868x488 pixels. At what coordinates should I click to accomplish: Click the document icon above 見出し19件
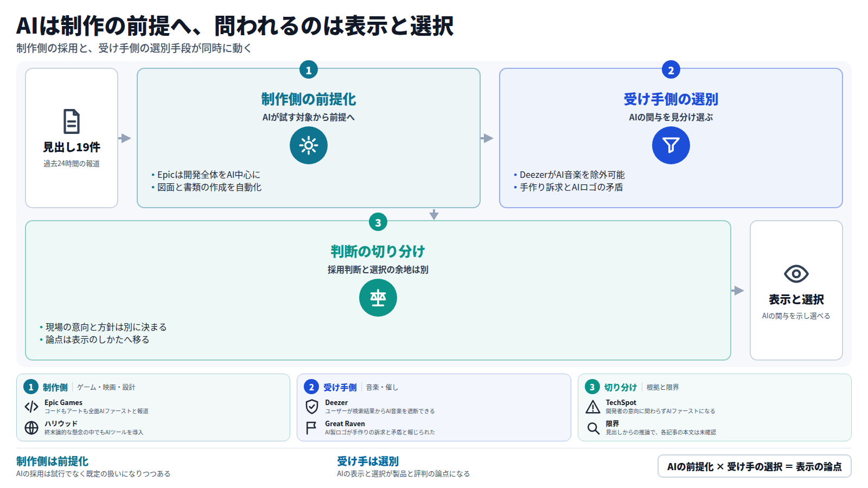click(x=72, y=121)
